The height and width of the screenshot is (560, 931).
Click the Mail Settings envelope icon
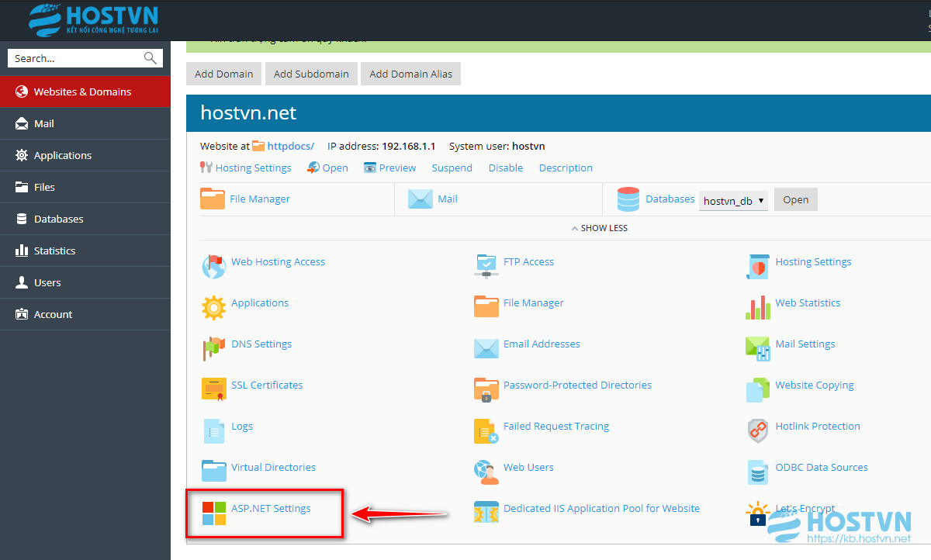758,348
